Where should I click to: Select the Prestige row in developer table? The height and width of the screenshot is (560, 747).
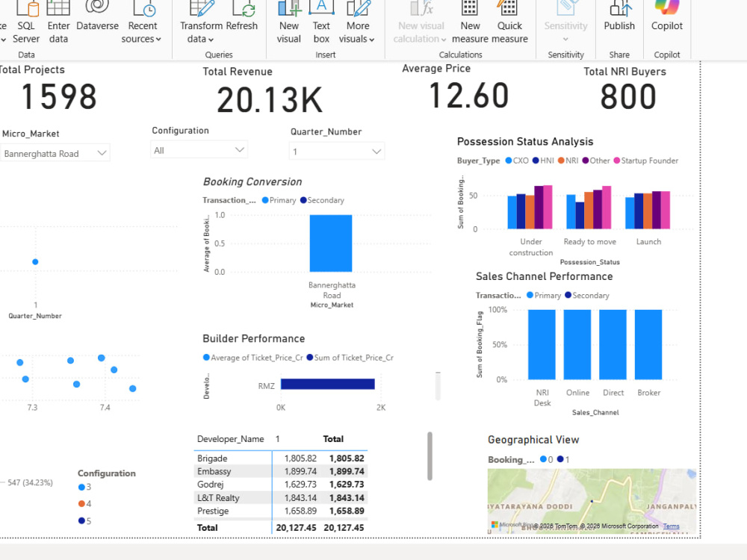pyautogui.click(x=281, y=511)
